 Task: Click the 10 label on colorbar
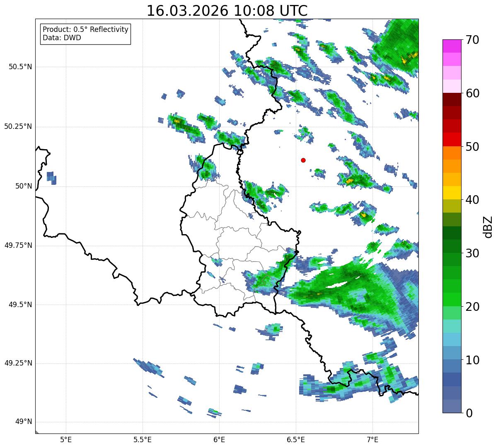tap(473, 360)
